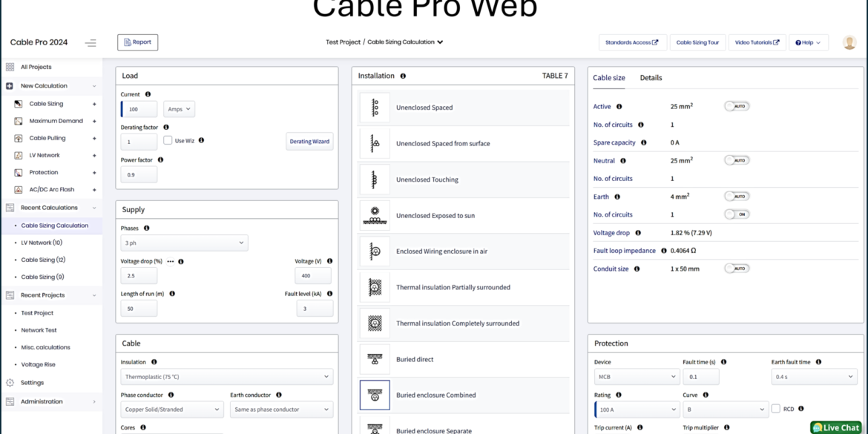This screenshot has width=868, height=434.
Task: Select the Cable Pulling sidebar icon
Action: [x=19, y=138]
